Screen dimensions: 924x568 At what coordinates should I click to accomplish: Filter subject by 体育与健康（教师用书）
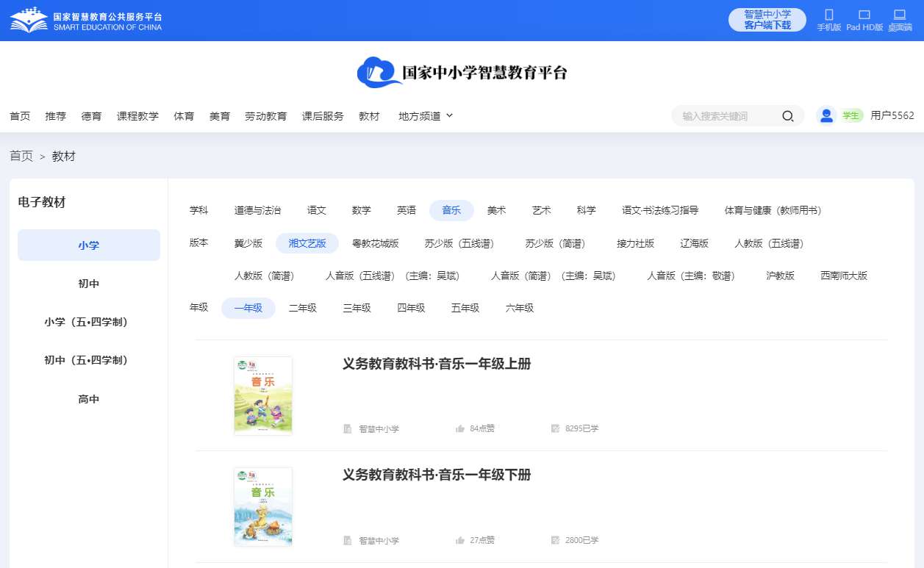click(773, 210)
